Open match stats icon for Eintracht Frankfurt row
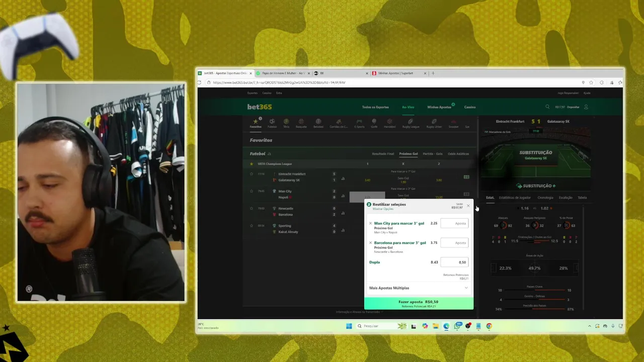 tap(343, 178)
